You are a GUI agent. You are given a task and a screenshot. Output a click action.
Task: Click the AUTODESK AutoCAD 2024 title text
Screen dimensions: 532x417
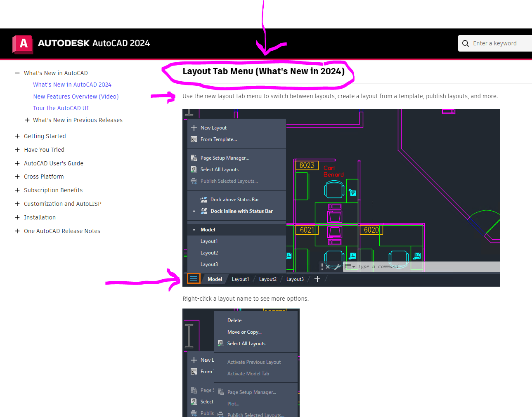click(94, 43)
